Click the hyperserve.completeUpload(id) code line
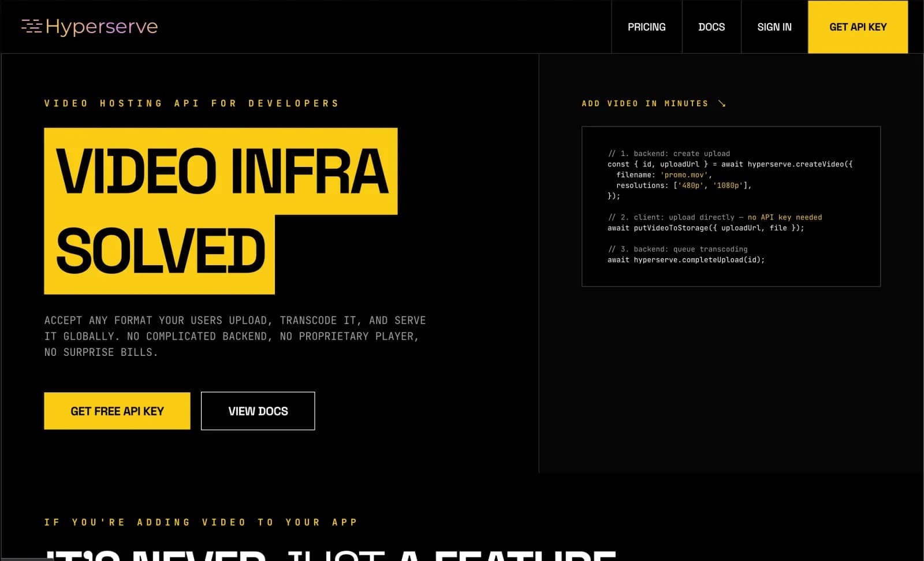924x561 pixels. (686, 260)
